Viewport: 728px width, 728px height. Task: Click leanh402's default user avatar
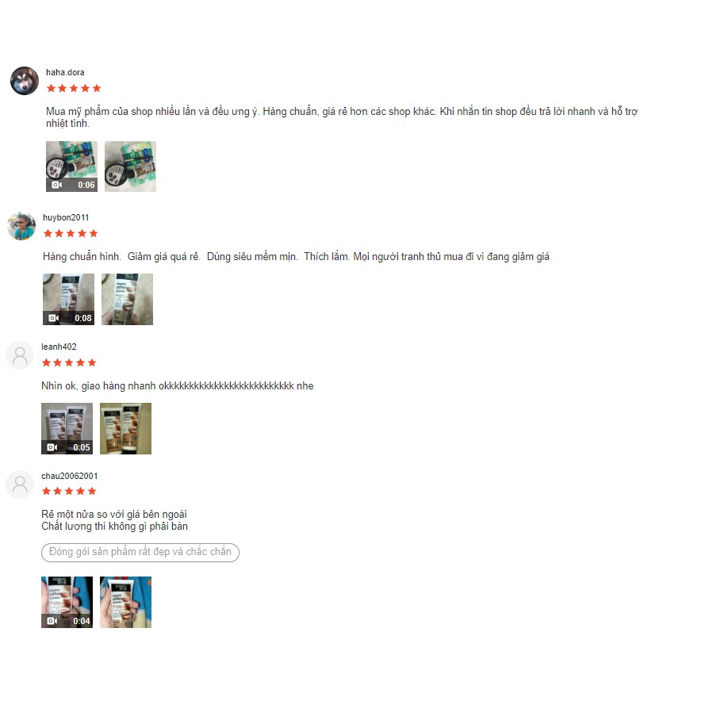point(20,355)
